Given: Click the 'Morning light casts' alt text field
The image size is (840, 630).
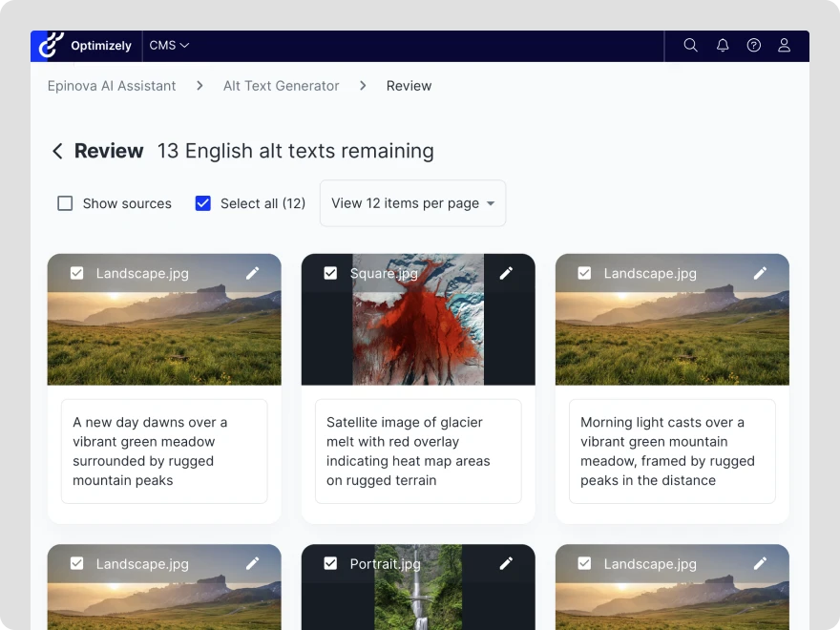Looking at the screenshot, I should point(672,451).
